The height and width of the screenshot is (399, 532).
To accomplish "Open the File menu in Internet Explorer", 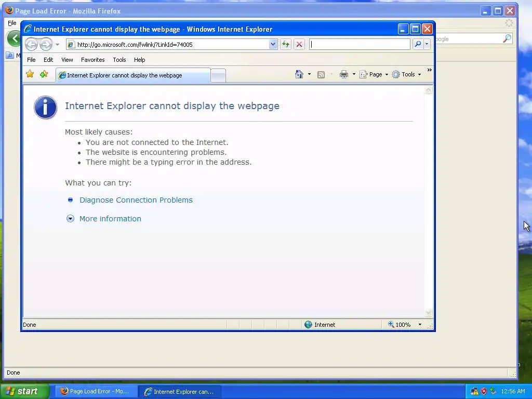I will (x=31, y=60).
